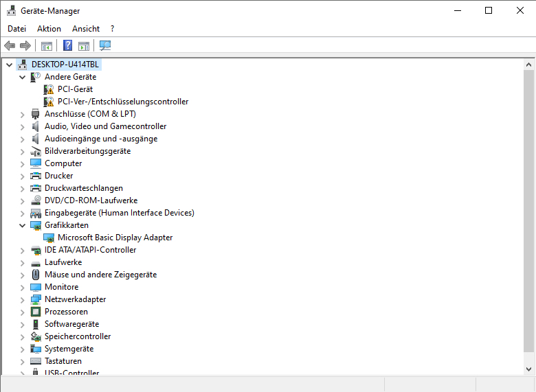This screenshot has width=536, height=392.
Task: Click the show/hide action pane icon
Action: click(84, 45)
